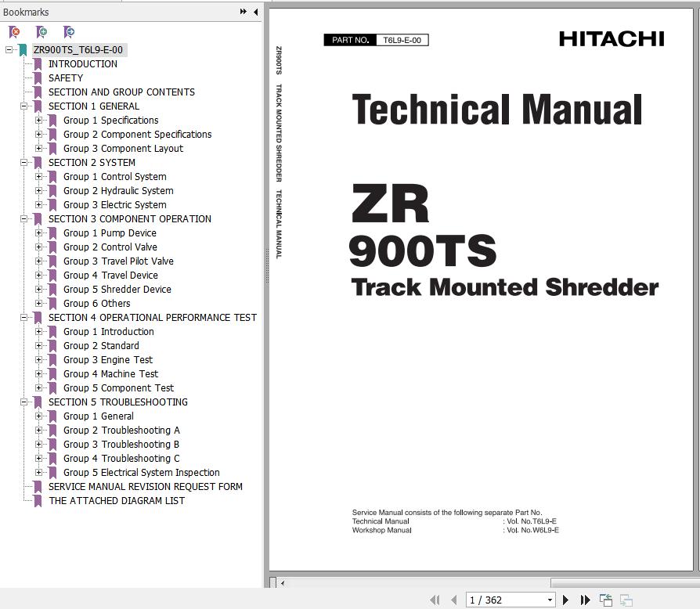Open the SAFETY bookmark
The height and width of the screenshot is (609, 700).
point(66,78)
